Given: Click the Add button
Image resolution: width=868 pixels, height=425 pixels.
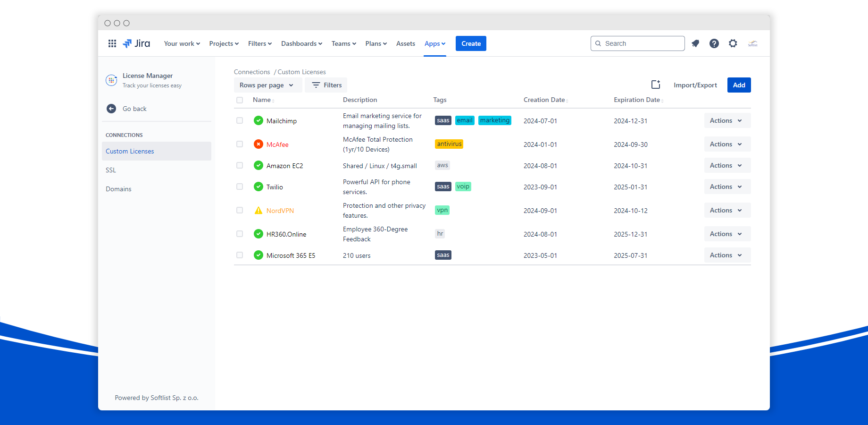Looking at the screenshot, I should point(739,85).
